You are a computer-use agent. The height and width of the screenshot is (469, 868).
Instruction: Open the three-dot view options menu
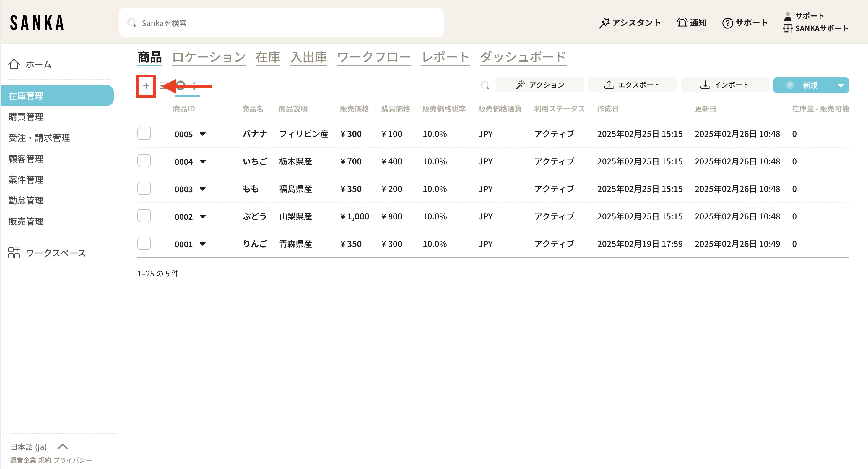pyautogui.click(x=194, y=86)
